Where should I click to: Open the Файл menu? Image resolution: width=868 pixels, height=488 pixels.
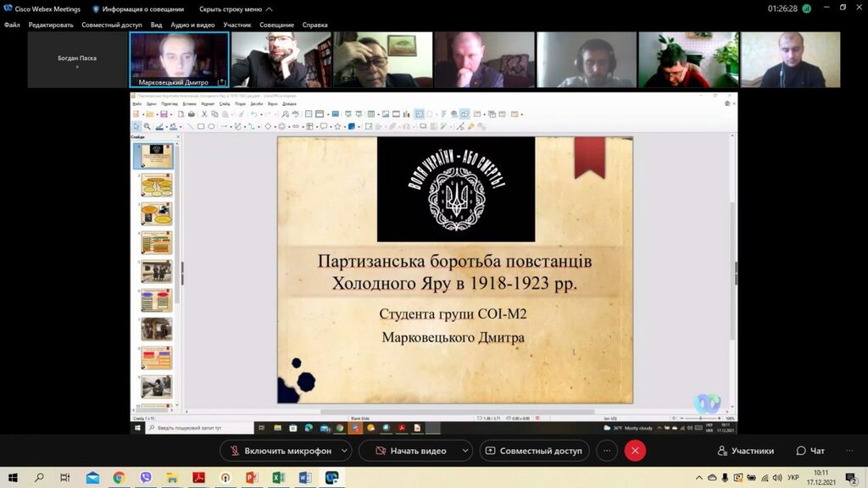tap(12, 25)
